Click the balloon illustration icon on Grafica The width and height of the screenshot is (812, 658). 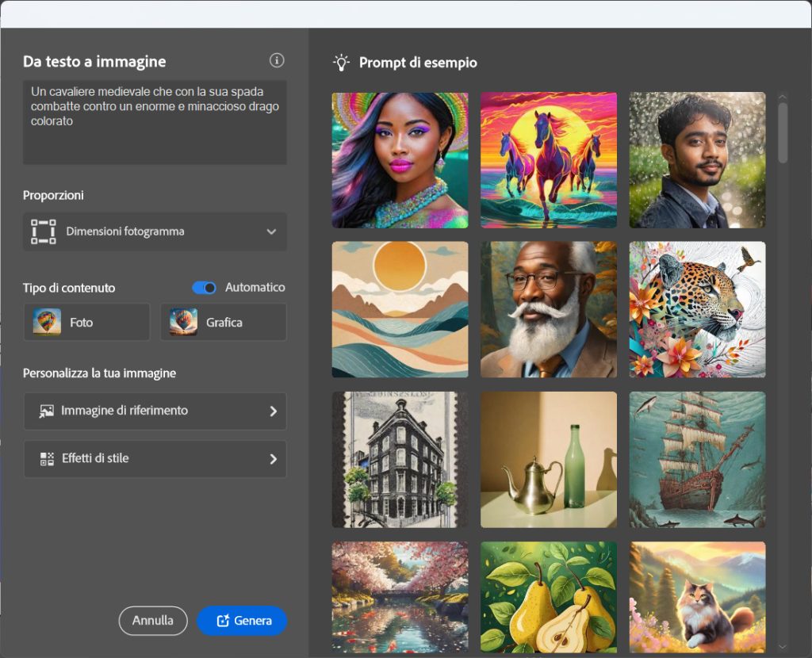point(183,322)
